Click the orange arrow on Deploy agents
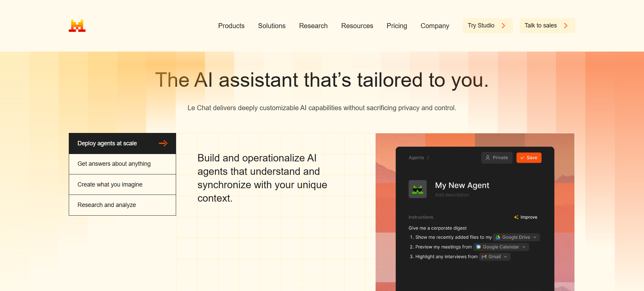644x291 pixels. point(163,143)
